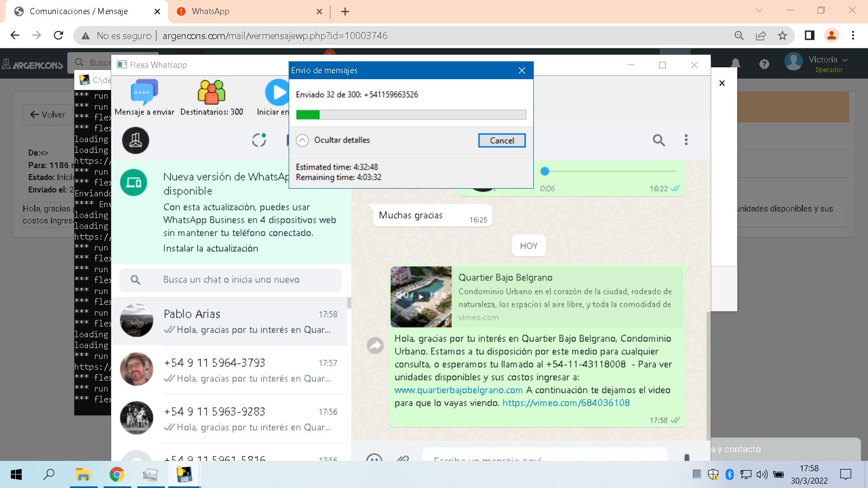
Task: Click the Busca un chat search field
Action: click(x=231, y=280)
